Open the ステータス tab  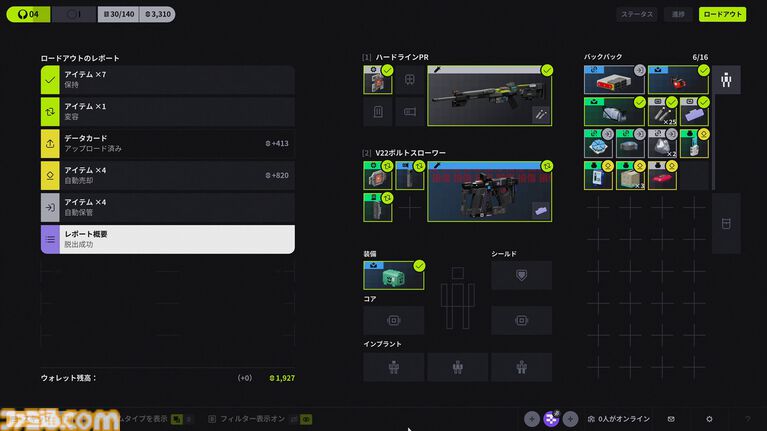637,15
